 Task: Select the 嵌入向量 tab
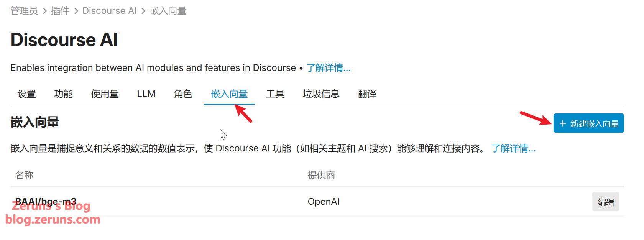pyautogui.click(x=229, y=94)
